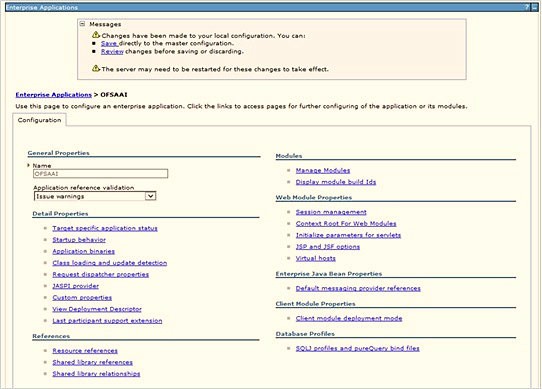
Task: Open the Application reference validation dropdown
Action: (x=95, y=196)
